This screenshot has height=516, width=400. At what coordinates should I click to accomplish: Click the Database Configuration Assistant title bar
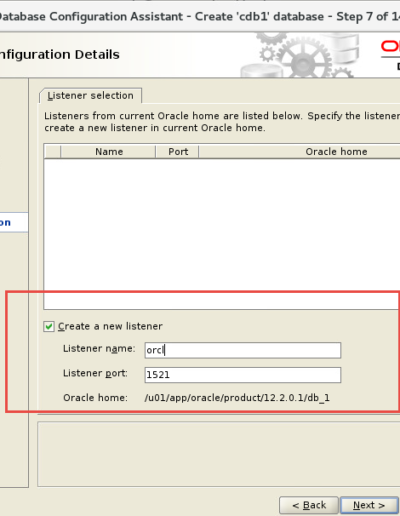pyautogui.click(x=200, y=16)
